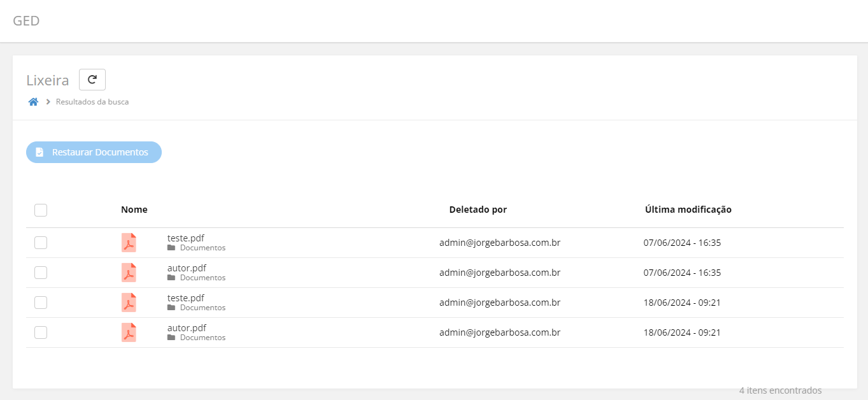
Task: Open the GED header title
Action: (x=26, y=21)
